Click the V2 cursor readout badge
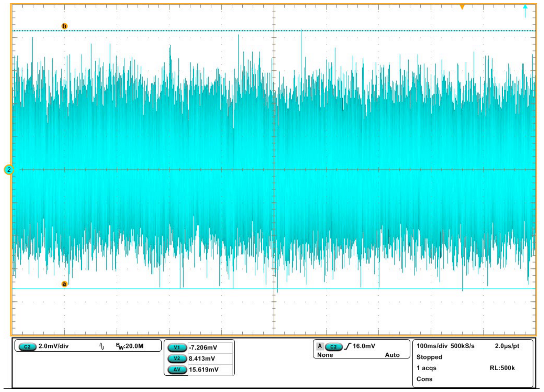 click(x=177, y=359)
